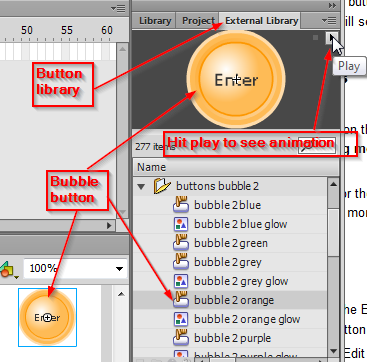Select the bubble 2 blue button symbol icon
Viewport: 367px width, 362px height.
[x=181, y=205]
